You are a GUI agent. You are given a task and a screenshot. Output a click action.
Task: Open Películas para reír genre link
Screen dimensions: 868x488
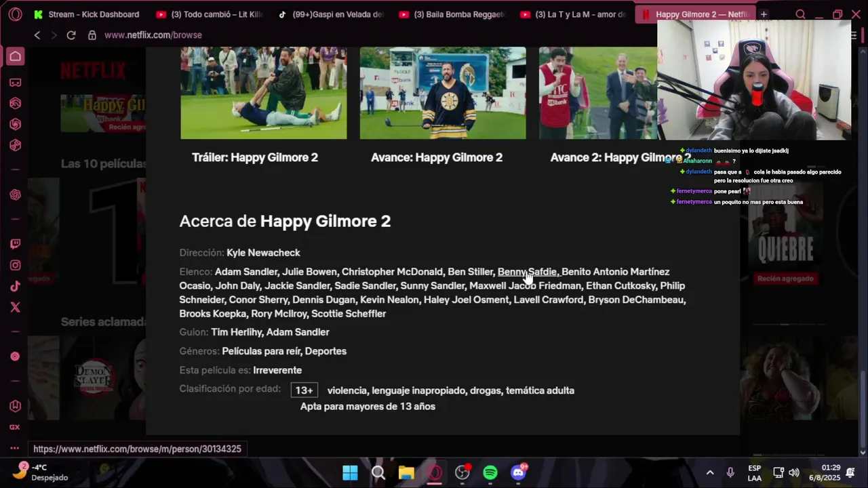(260, 351)
